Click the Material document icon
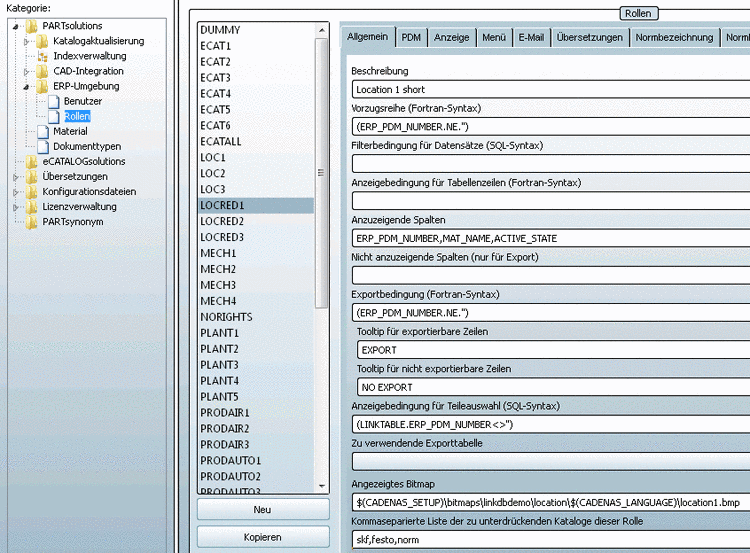The image size is (750, 553). tap(43, 132)
